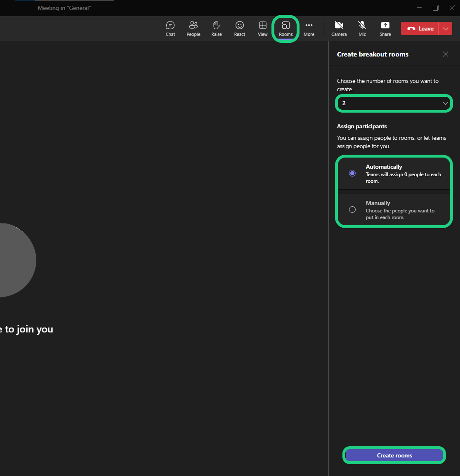The image size is (460, 476).
Task: Unmute the Mic
Action: [362, 29]
